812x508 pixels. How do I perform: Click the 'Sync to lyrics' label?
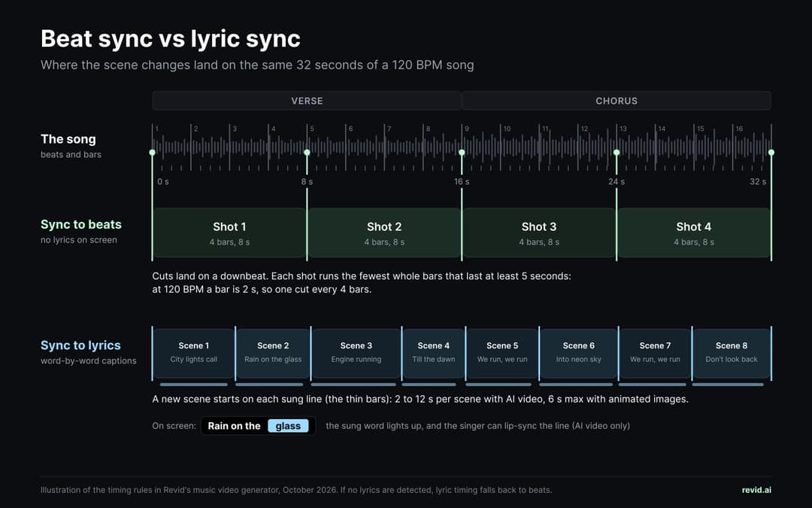click(x=80, y=345)
